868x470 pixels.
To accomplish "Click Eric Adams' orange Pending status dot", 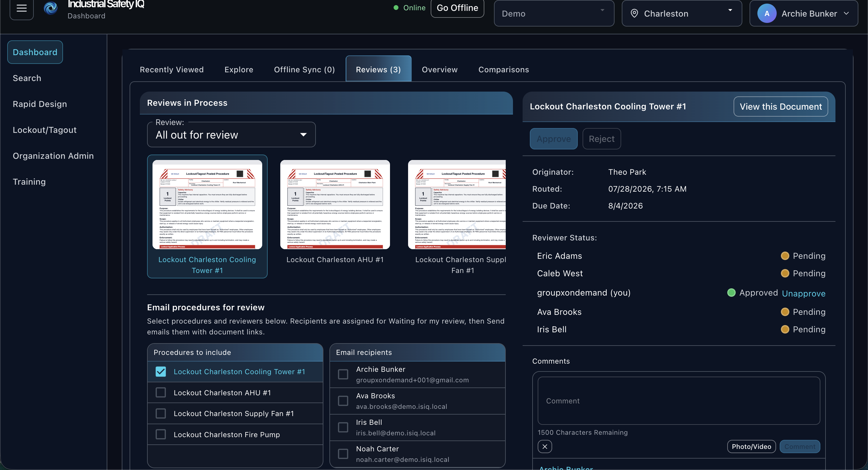I will [785, 256].
